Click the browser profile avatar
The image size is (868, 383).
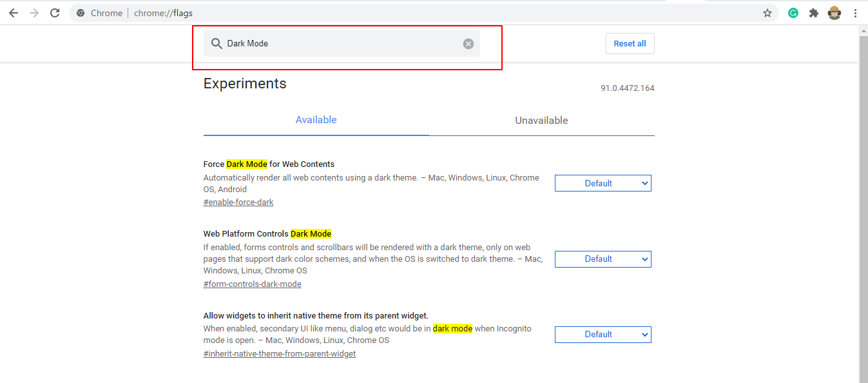[x=834, y=12]
